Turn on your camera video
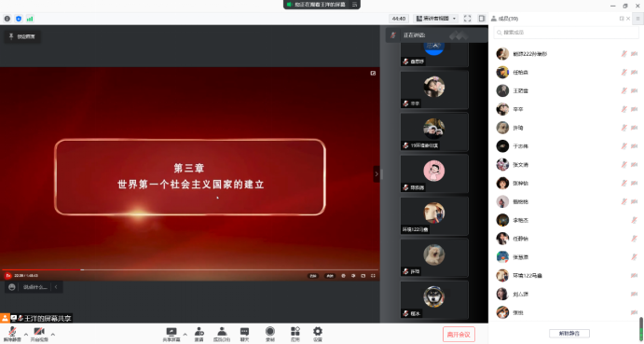Screen dimensions: 644x344 (39, 334)
